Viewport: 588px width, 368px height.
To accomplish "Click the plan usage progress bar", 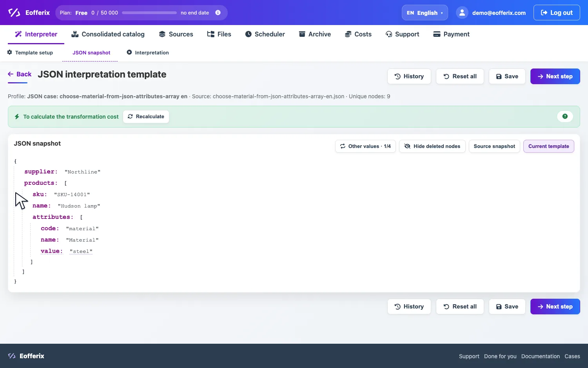I will point(149,13).
